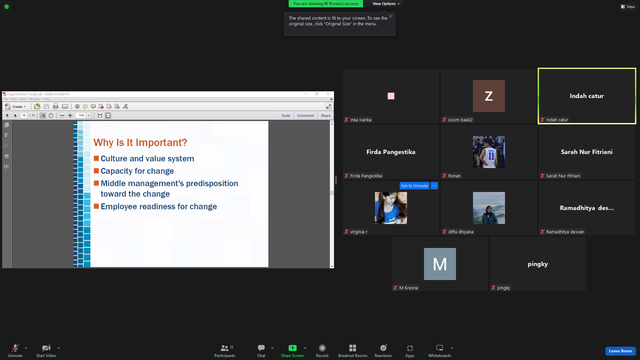
Task: Click the Save icon in Acrobat toolbar
Action: click(x=46, y=107)
